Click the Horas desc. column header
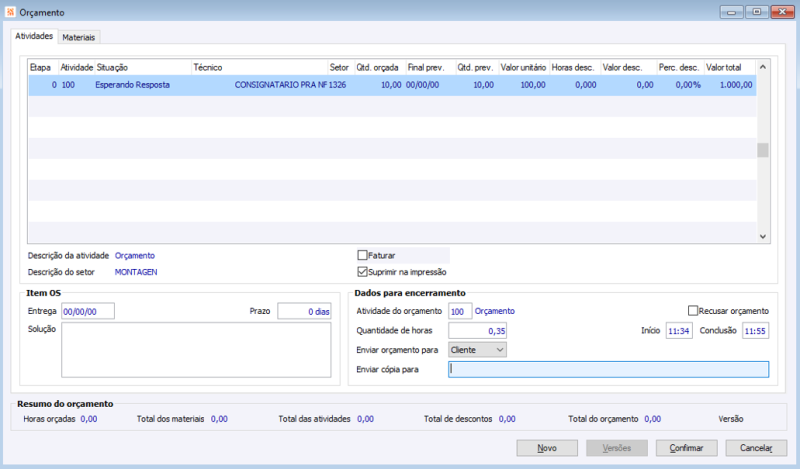 click(x=574, y=67)
